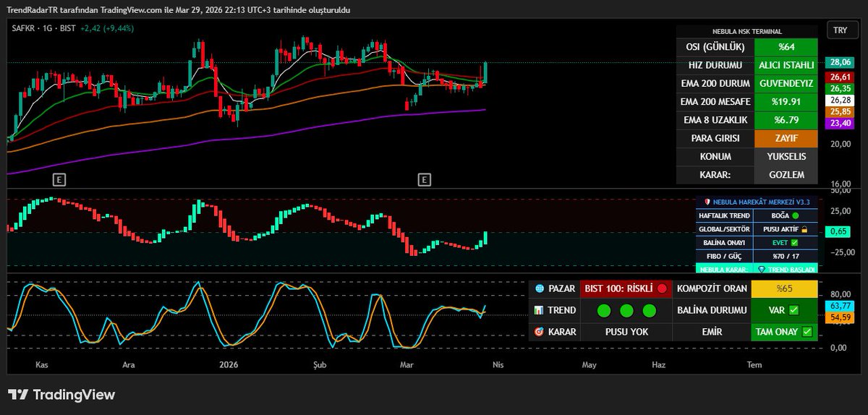This screenshot has width=868, height=415.
Task: Click the Haz month label on time axis
Action: (x=658, y=365)
